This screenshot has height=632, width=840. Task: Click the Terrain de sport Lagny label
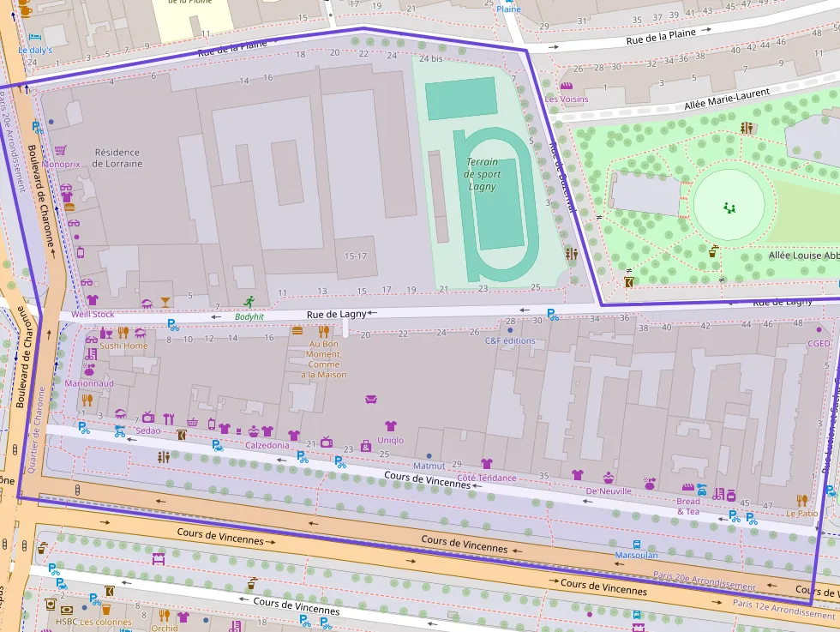(483, 174)
